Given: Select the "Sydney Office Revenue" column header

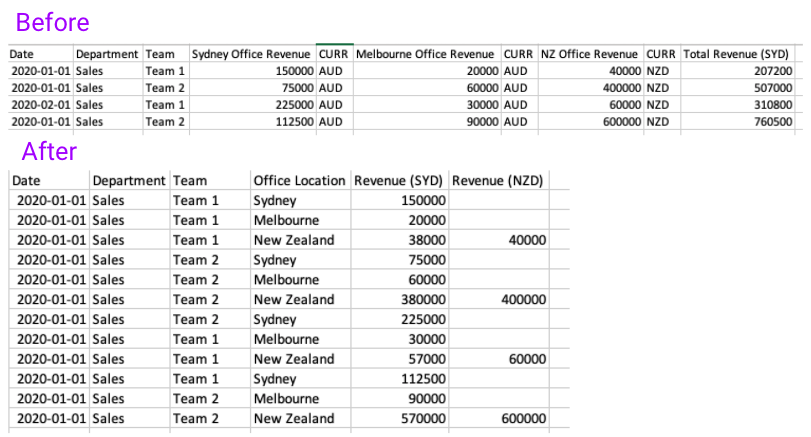Looking at the screenshot, I should [x=250, y=53].
